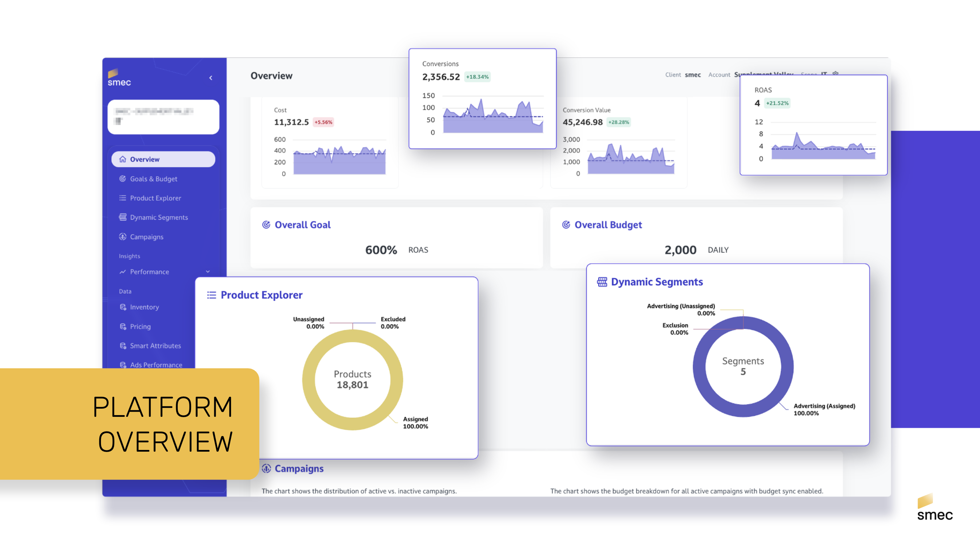The height and width of the screenshot is (551, 980).
Task: Click the Smart Attributes icon
Action: tap(122, 345)
